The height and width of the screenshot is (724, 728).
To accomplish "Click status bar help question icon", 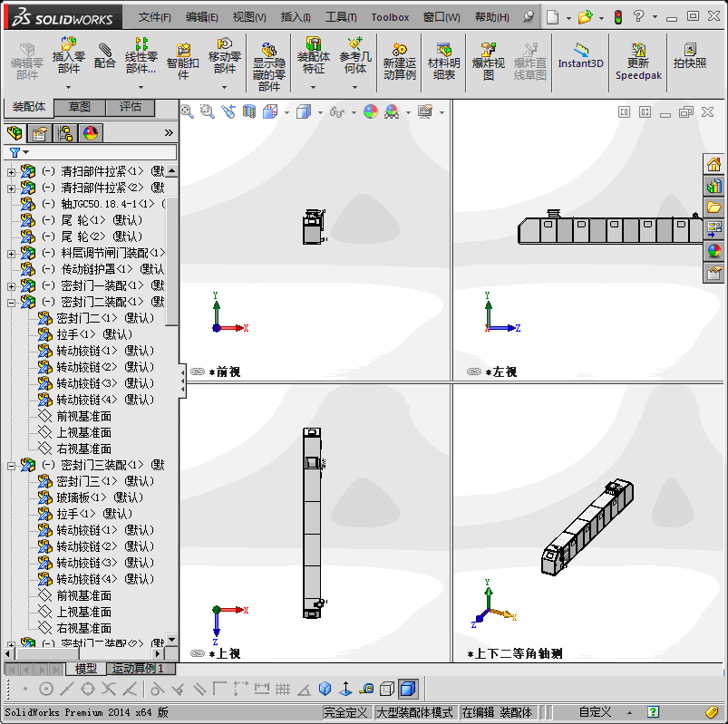I will click(654, 712).
